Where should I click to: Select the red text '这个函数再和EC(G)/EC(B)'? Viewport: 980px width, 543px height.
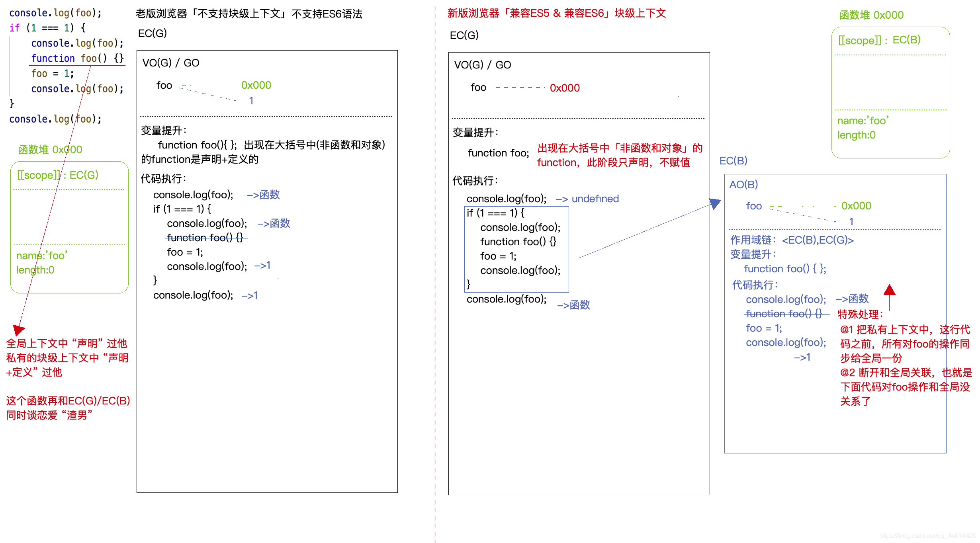pyautogui.click(x=68, y=401)
